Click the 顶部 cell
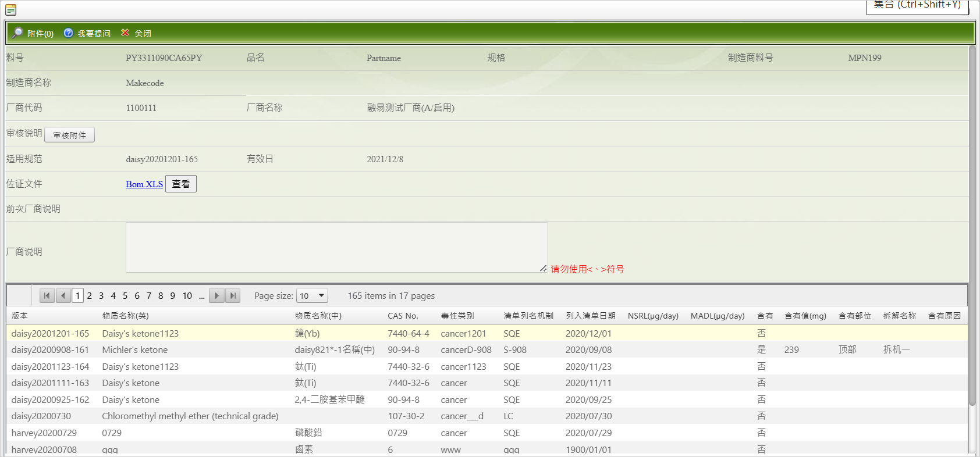The height and width of the screenshot is (457, 980). click(847, 349)
